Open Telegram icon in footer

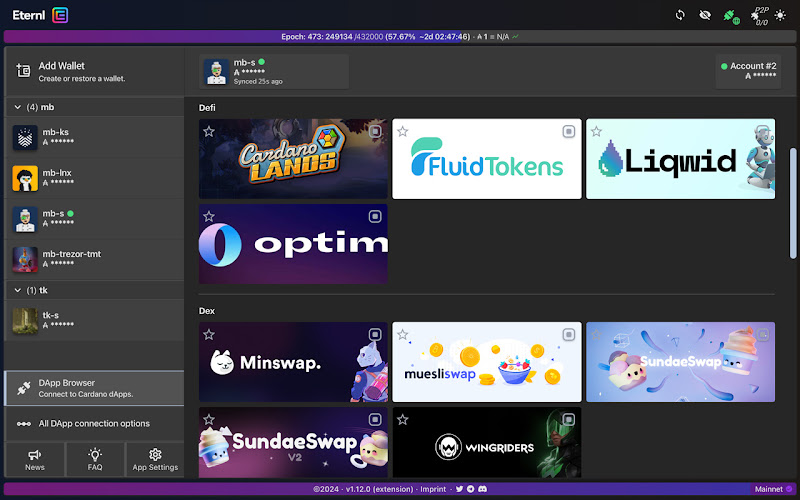[470, 489]
